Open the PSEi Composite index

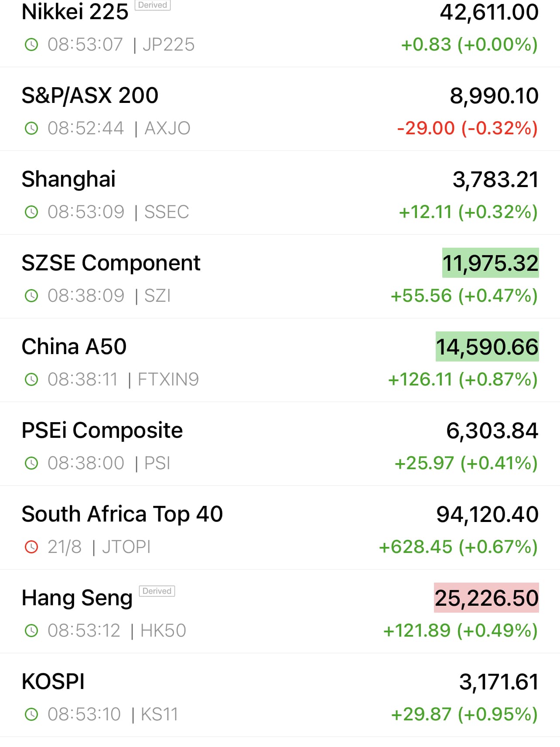(102, 430)
